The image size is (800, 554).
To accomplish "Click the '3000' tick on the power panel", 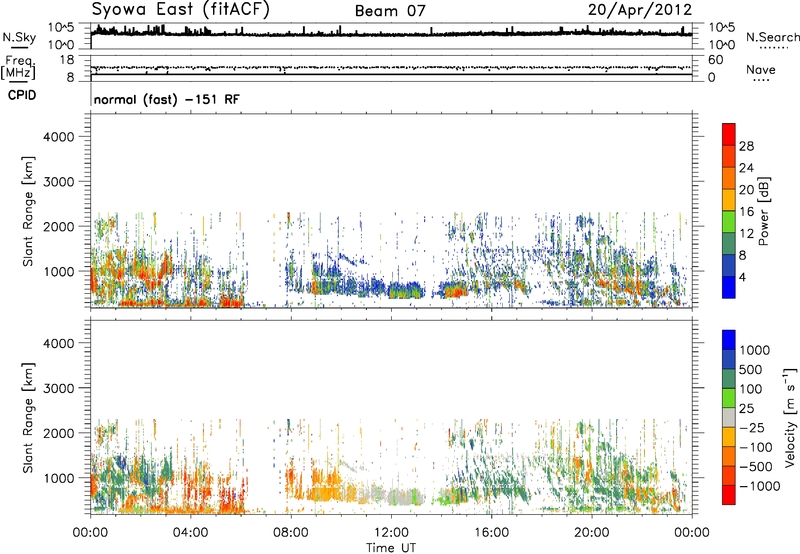I will click(59, 182).
